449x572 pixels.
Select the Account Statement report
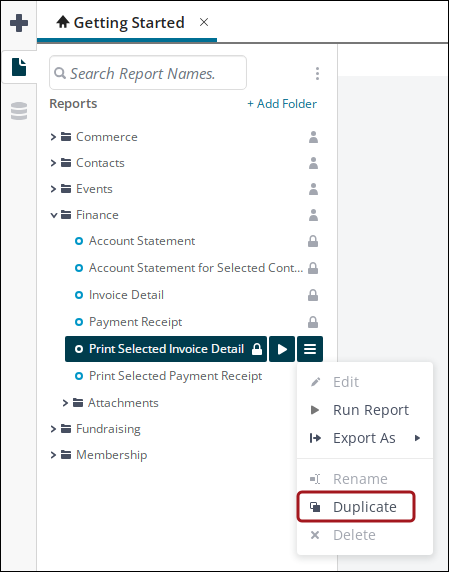point(142,241)
